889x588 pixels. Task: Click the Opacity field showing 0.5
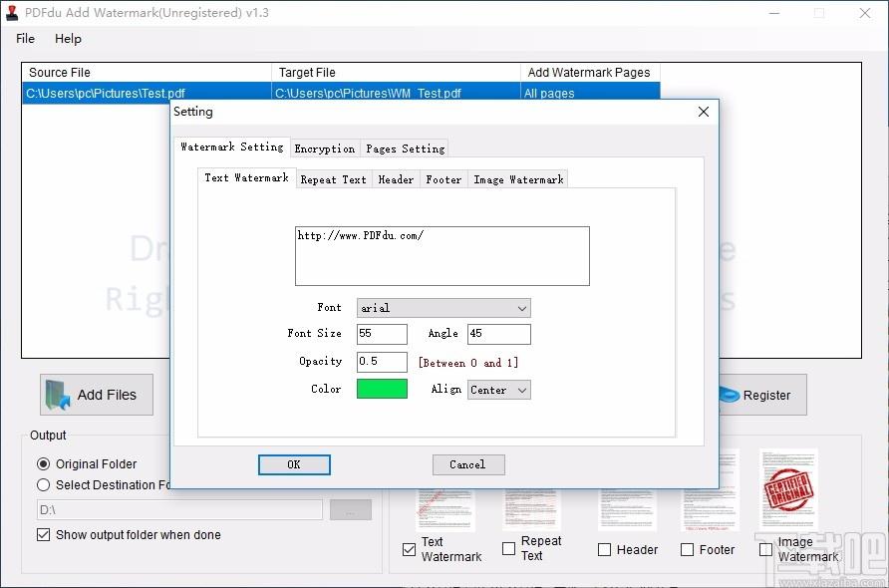pyautogui.click(x=382, y=362)
